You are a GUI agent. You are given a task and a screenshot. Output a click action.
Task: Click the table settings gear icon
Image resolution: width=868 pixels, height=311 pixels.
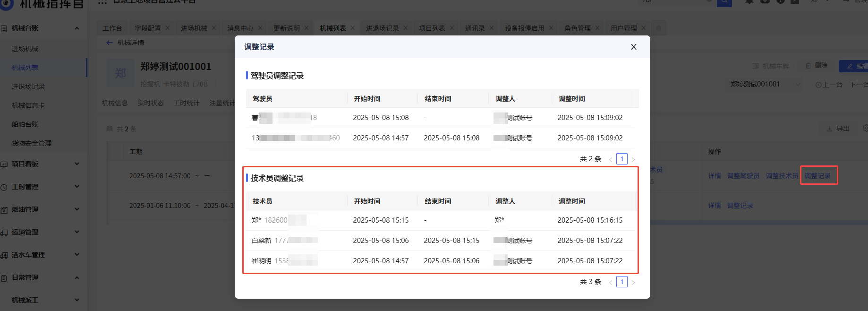[x=865, y=128]
